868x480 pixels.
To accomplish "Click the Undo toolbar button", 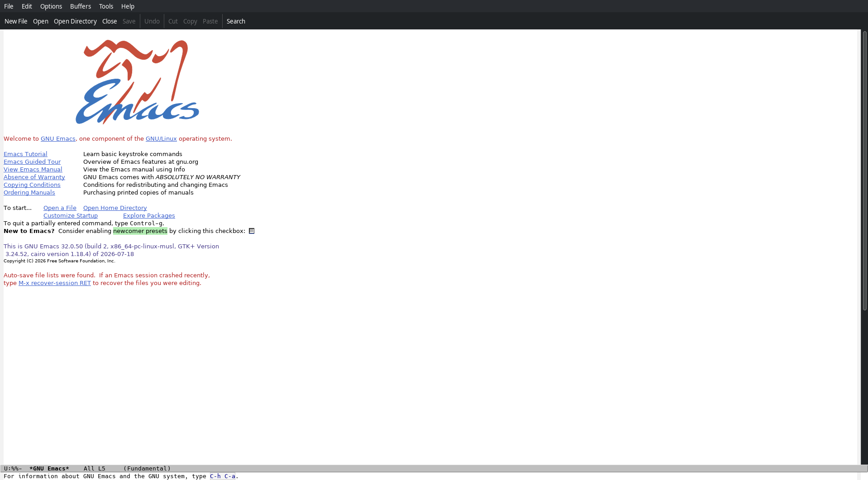I will [152, 21].
